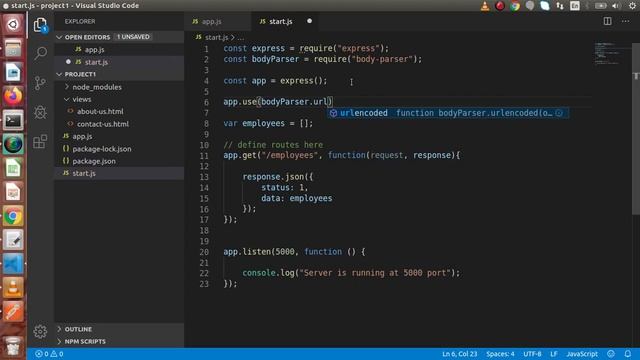Change the end of line sequence LF
Viewport: 640px width, 360px height.
(553, 354)
